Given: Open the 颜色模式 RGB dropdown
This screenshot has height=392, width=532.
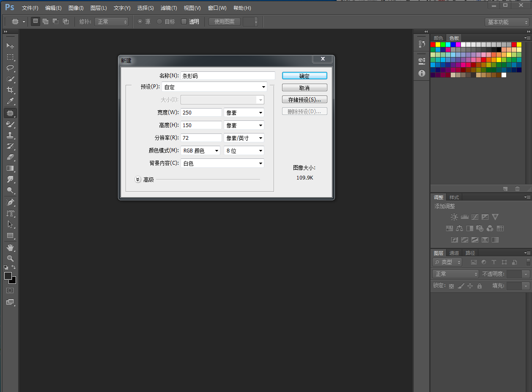Looking at the screenshot, I should coord(200,151).
